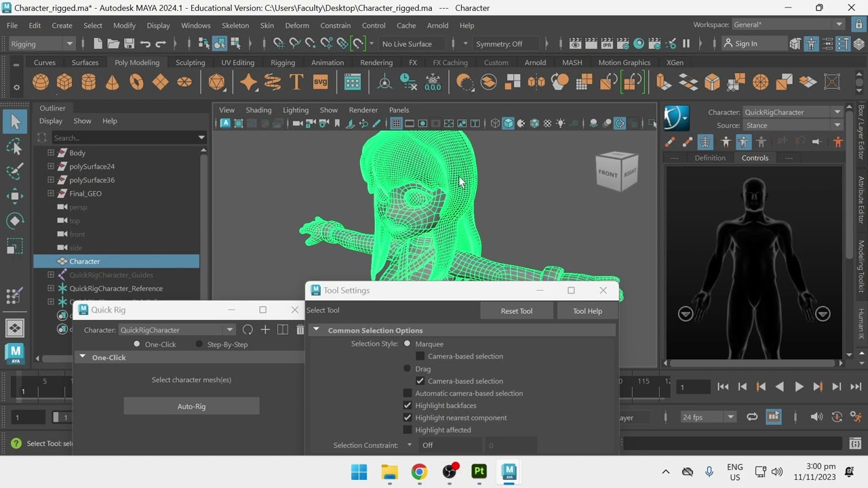Select the Step-By-Step radio button
Image resolution: width=868 pixels, height=488 pixels.
[199, 344]
